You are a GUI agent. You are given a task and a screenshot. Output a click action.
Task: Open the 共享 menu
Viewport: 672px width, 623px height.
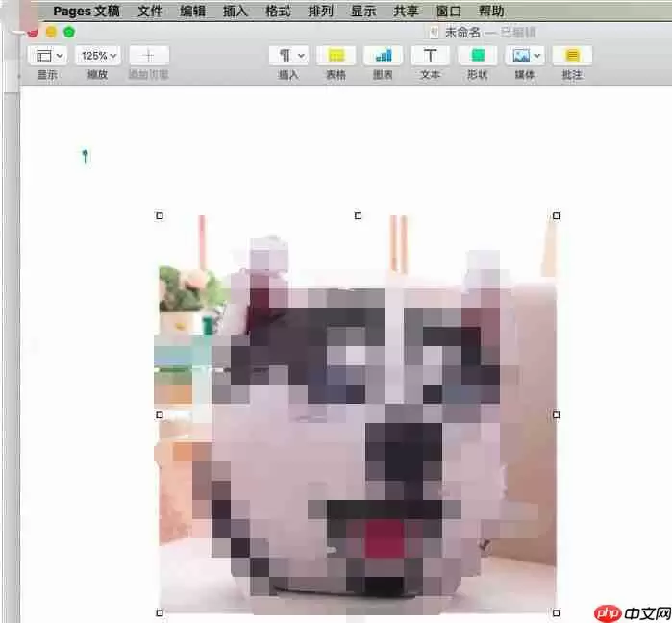pos(406,11)
